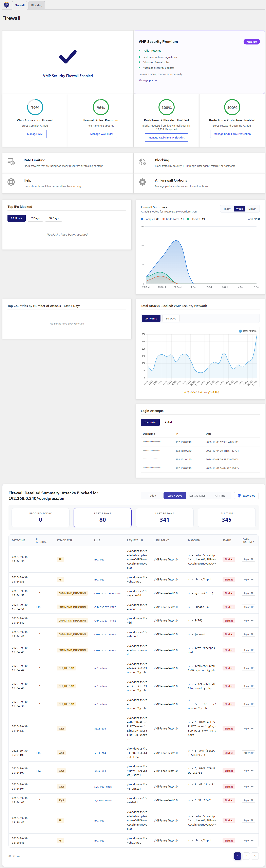Toggle the Complex legend swatch

click(142, 219)
